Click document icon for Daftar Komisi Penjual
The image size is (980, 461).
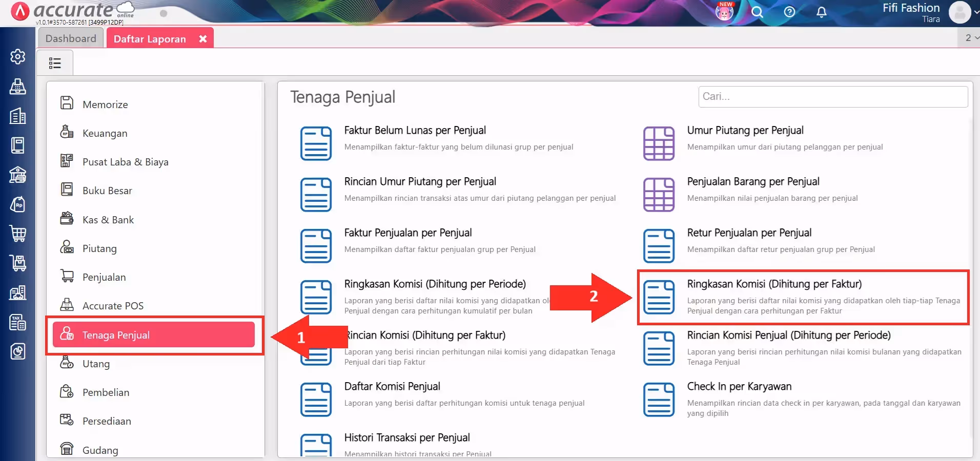coord(316,400)
